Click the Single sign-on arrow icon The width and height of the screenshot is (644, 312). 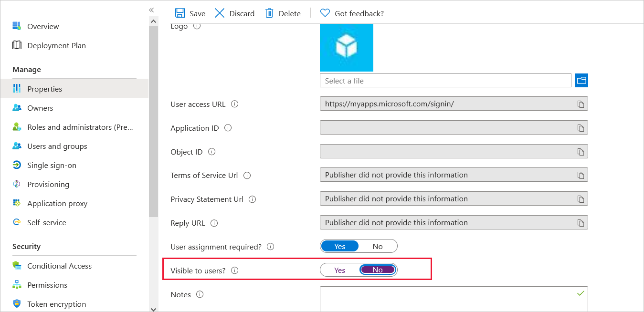(x=17, y=165)
